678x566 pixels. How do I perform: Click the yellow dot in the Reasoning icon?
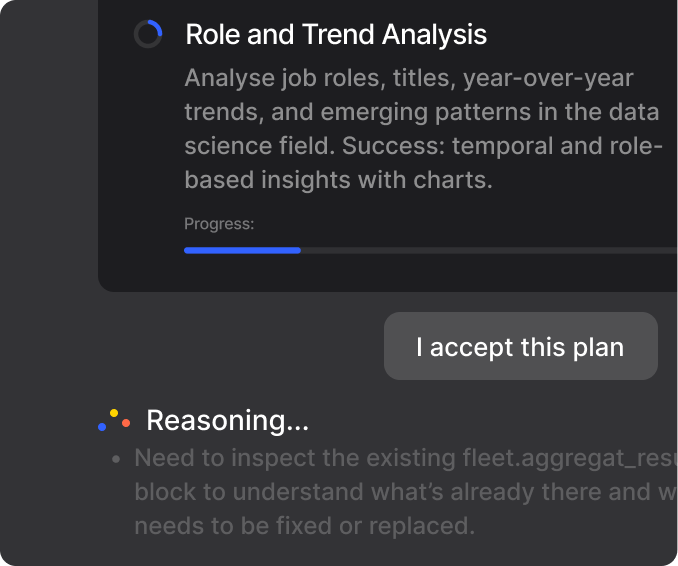pos(114,413)
